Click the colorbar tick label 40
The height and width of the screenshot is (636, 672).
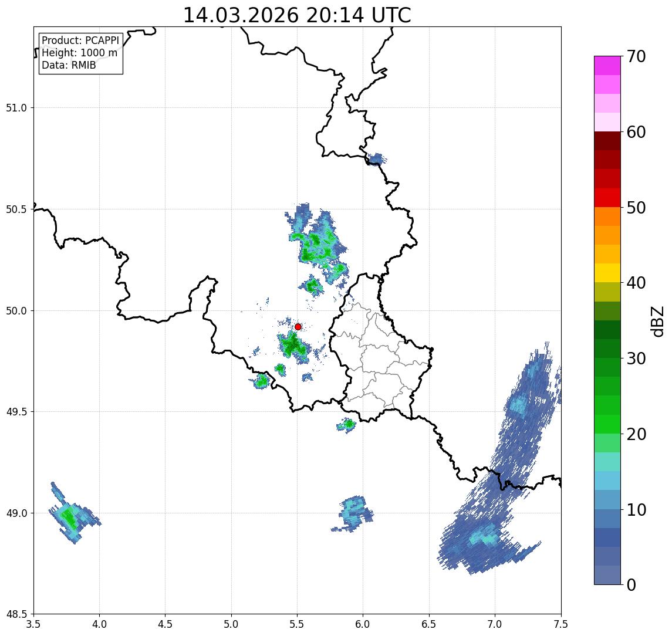(636, 283)
